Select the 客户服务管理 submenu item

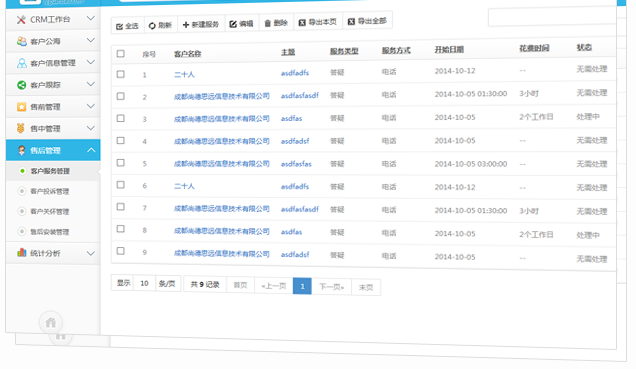[x=50, y=171]
